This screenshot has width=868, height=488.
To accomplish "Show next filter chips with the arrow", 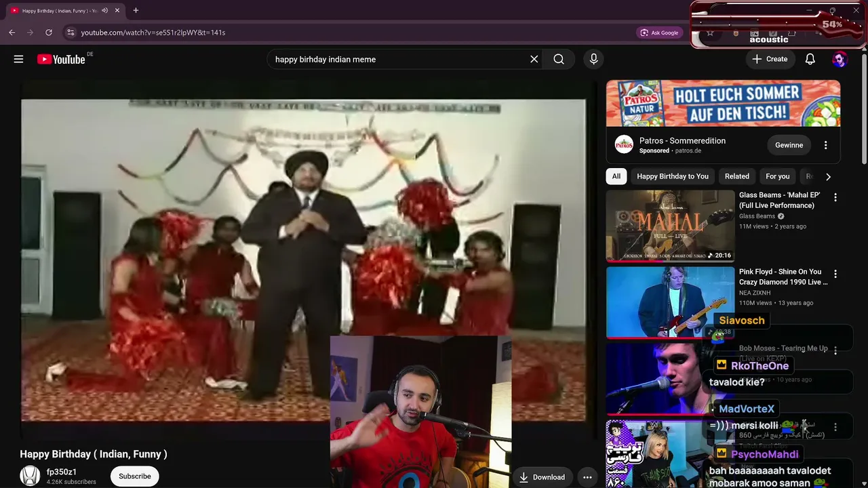I will [x=828, y=176].
